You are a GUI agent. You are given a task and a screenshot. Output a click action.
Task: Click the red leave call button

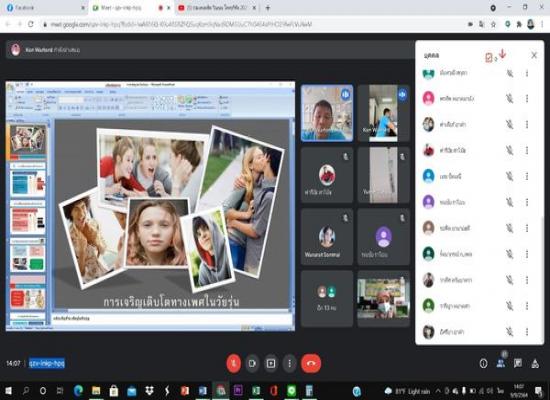point(311,363)
